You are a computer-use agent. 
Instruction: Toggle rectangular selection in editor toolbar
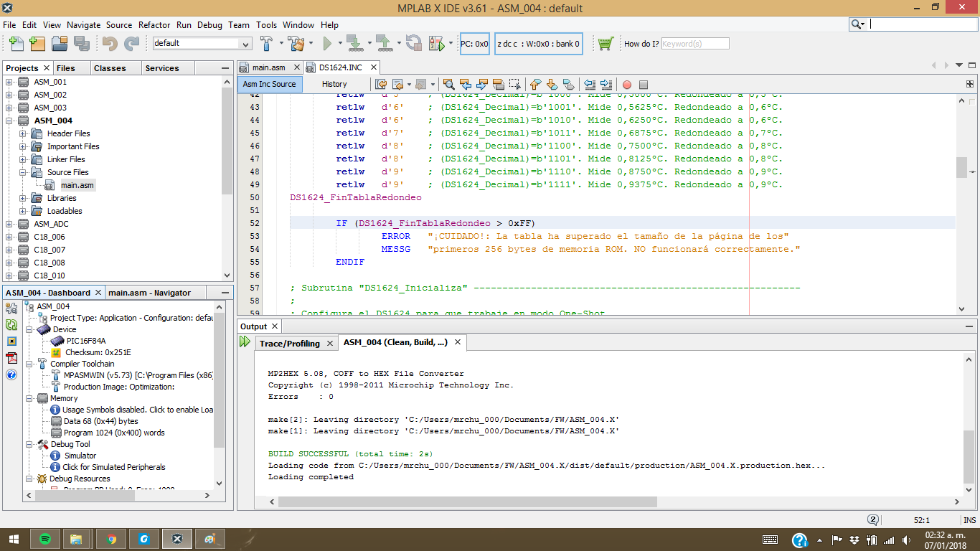point(514,85)
